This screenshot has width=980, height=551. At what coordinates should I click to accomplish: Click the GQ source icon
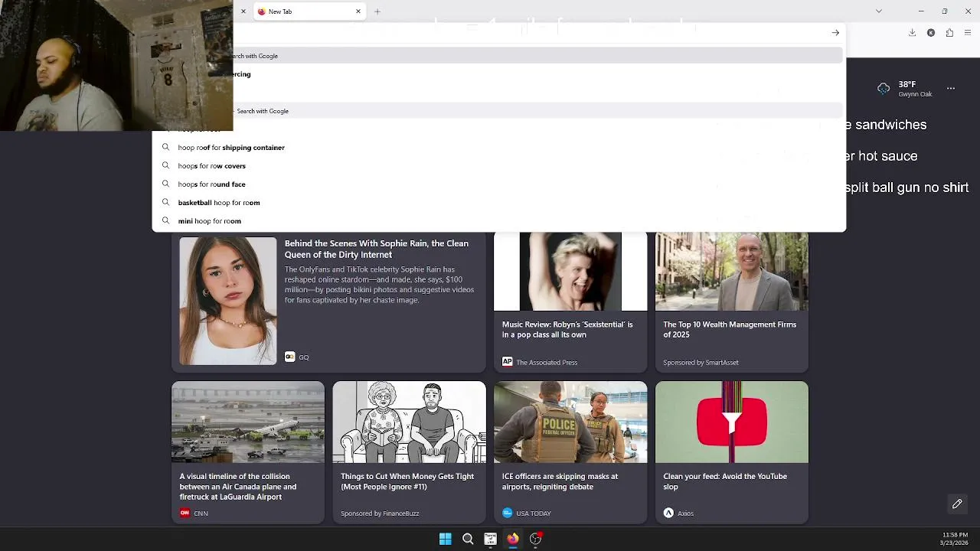click(x=289, y=357)
